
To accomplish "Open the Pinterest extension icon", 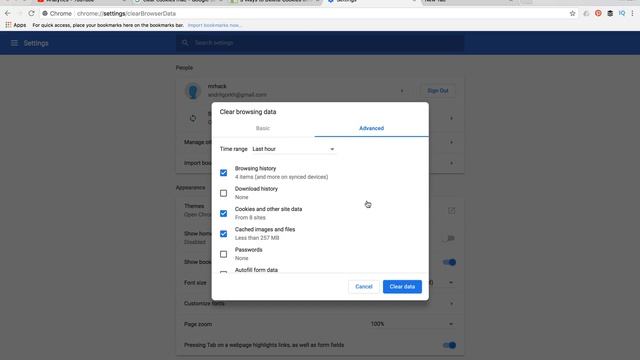I will pos(598,13).
